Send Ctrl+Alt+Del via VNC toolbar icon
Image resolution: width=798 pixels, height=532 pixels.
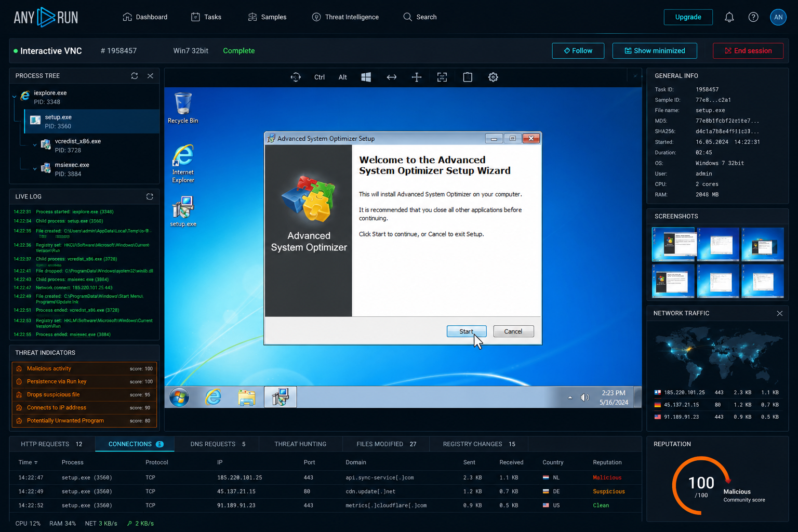tap(296, 77)
